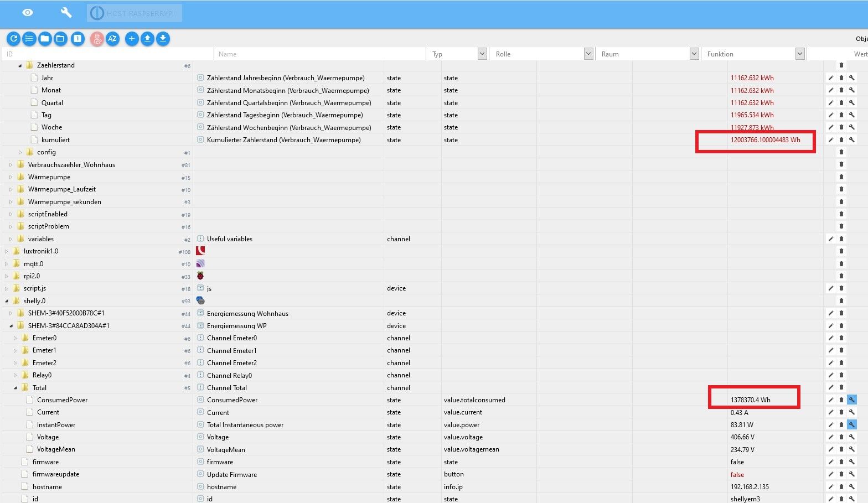The height and width of the screenshot is (503, 868).
Task: Expand the Verbrauchszaehler_Wohnhaus folder
Action: click(x=11, y=165)
